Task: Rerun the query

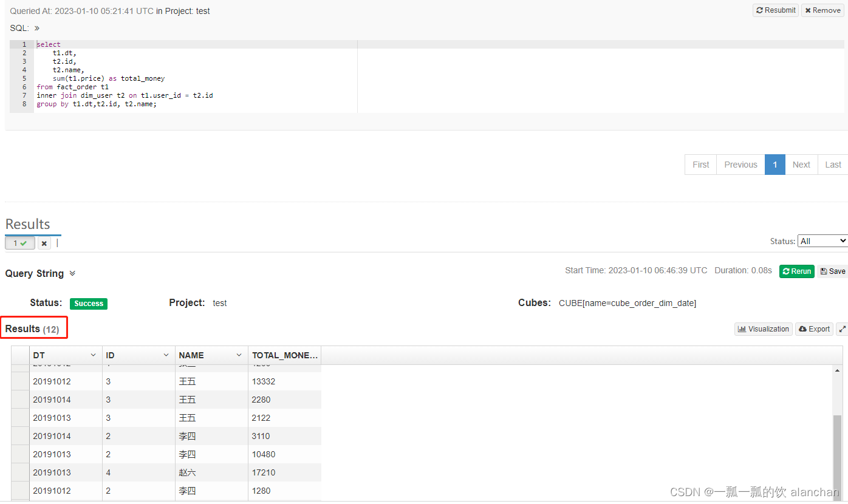Action: tap(796, 271)
